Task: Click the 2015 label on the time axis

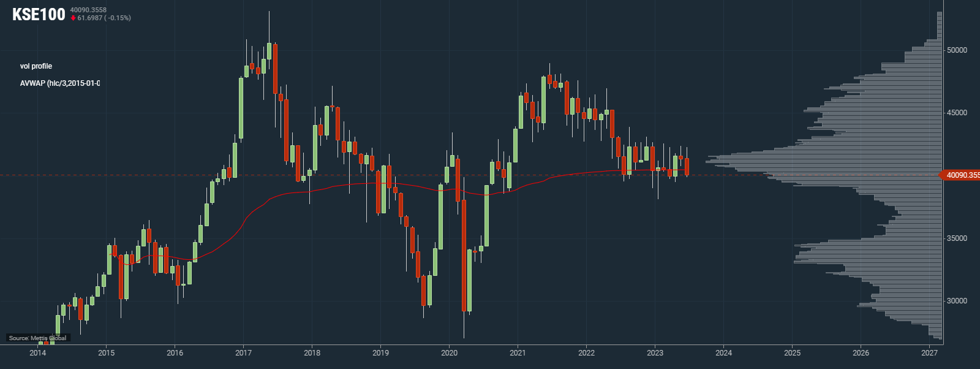Action: [107, 352]
